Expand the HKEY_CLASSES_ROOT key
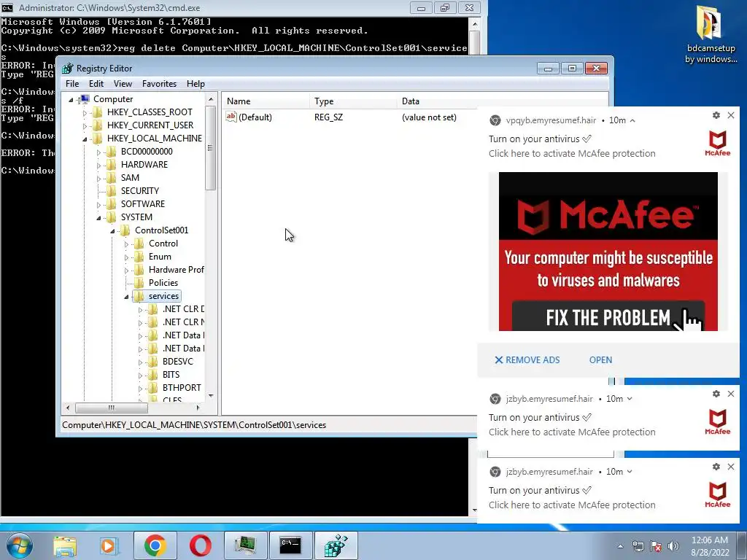Image resolution: width=747 pixels, height=560 pixels. [x=85, y=113]
